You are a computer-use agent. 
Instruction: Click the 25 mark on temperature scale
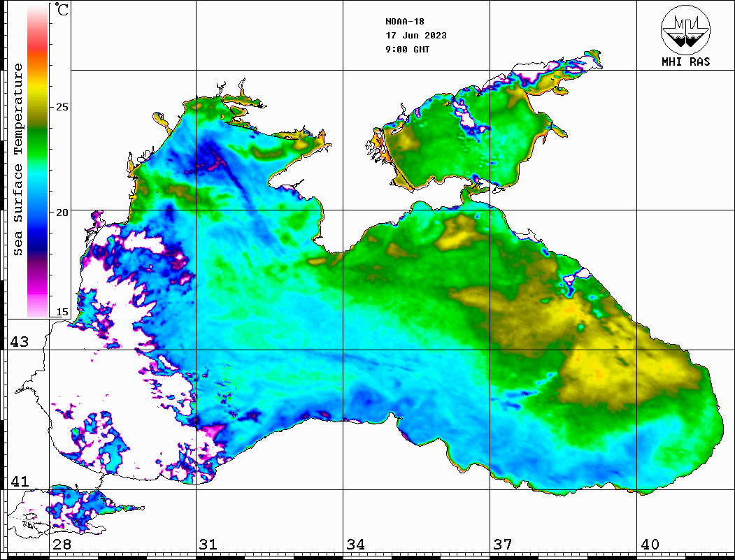point(62,107)
